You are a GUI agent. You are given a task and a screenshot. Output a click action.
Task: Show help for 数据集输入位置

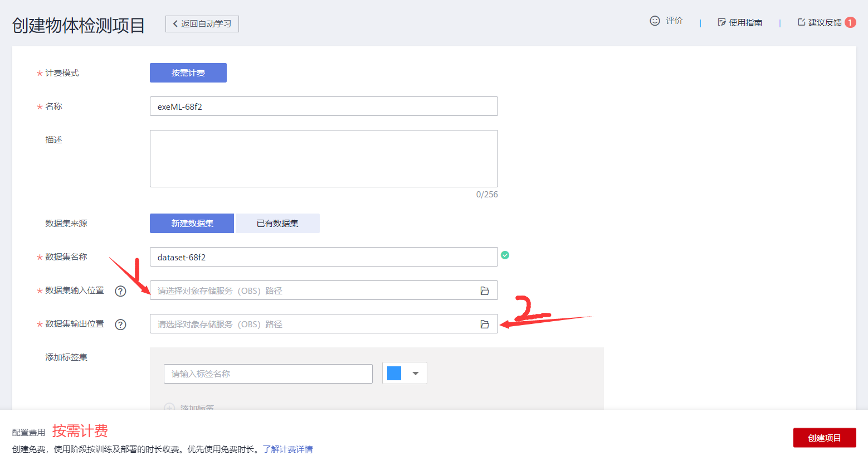pyautogui.click(x=120, y=291)
